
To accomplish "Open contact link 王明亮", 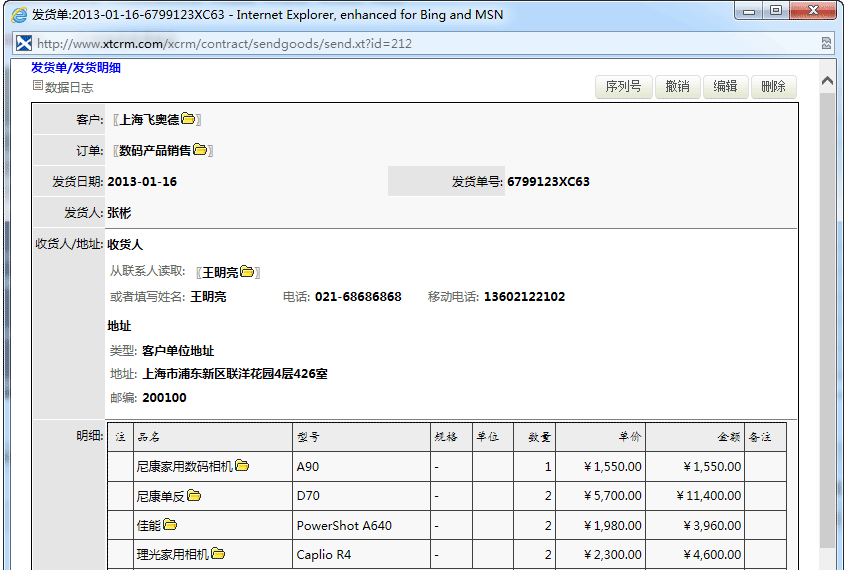I will pyautogui.click(x=221, y=272).
